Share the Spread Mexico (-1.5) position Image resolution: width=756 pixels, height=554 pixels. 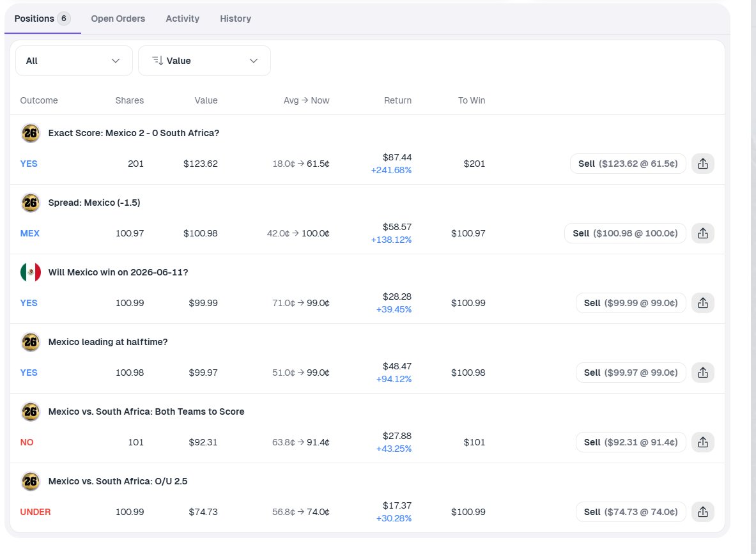point(702,233)
